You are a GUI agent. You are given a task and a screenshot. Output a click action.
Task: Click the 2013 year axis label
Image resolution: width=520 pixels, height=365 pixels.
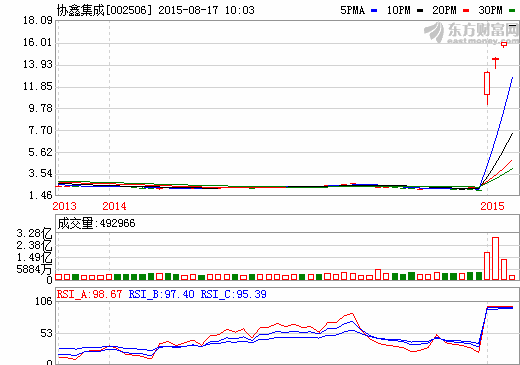point(64,206)
